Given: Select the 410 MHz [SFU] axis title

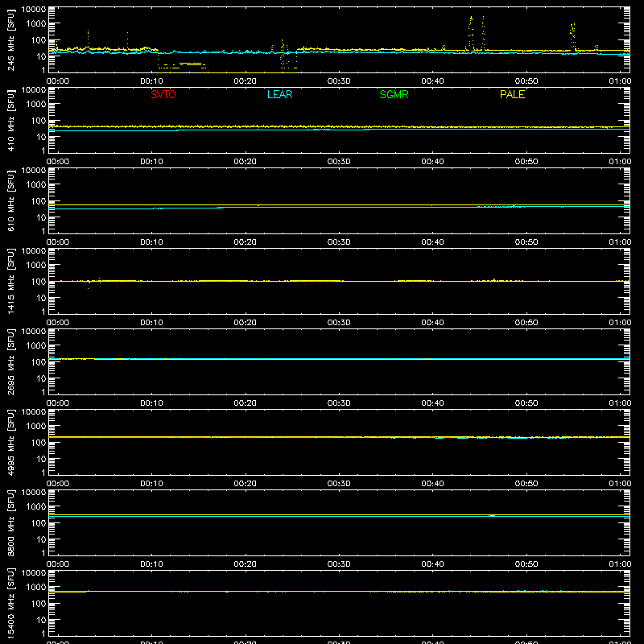Looking at the screenshot, I should click(11, 121).
